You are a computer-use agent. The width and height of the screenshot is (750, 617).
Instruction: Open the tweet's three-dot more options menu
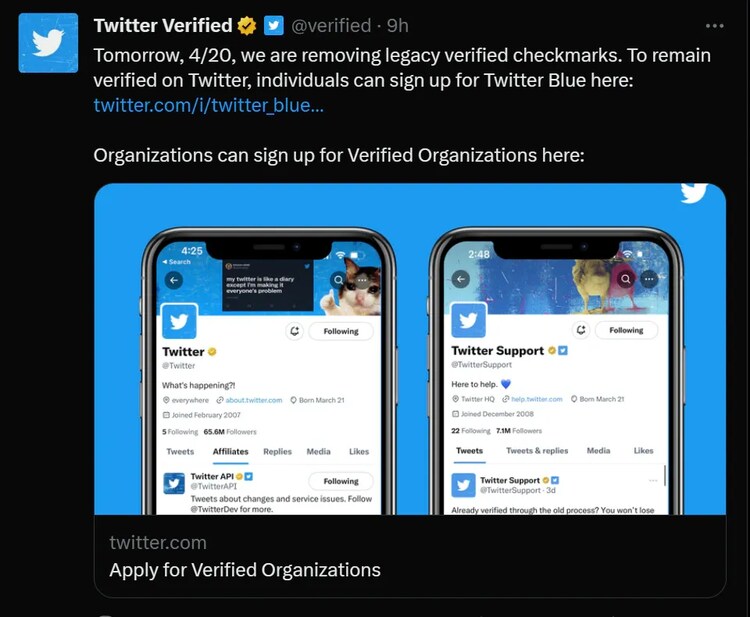coord(714,25)
